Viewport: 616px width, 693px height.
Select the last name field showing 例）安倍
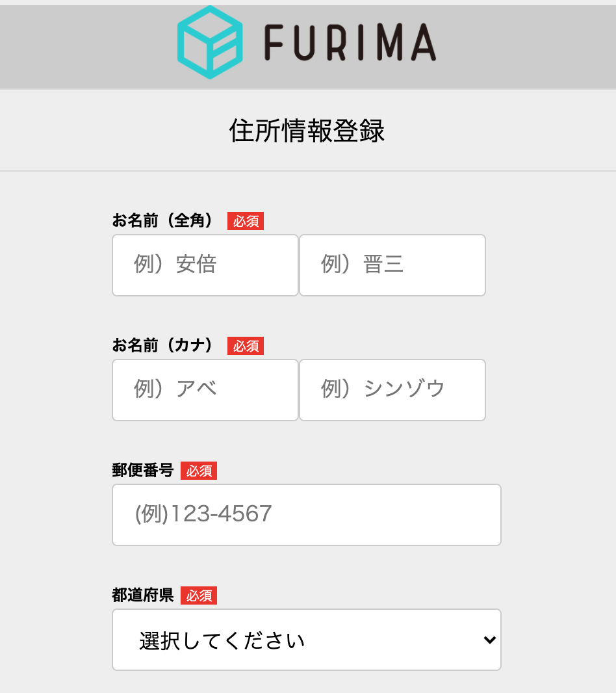pos(205,265)
